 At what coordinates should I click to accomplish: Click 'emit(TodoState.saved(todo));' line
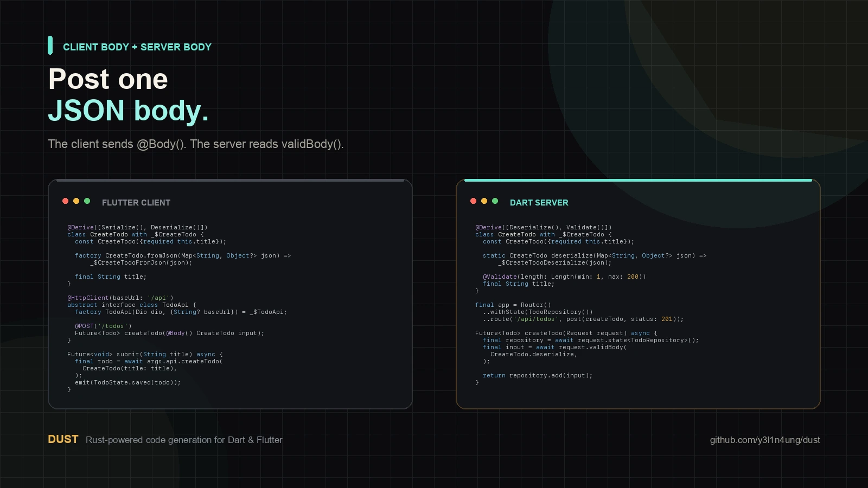point(128,383)
